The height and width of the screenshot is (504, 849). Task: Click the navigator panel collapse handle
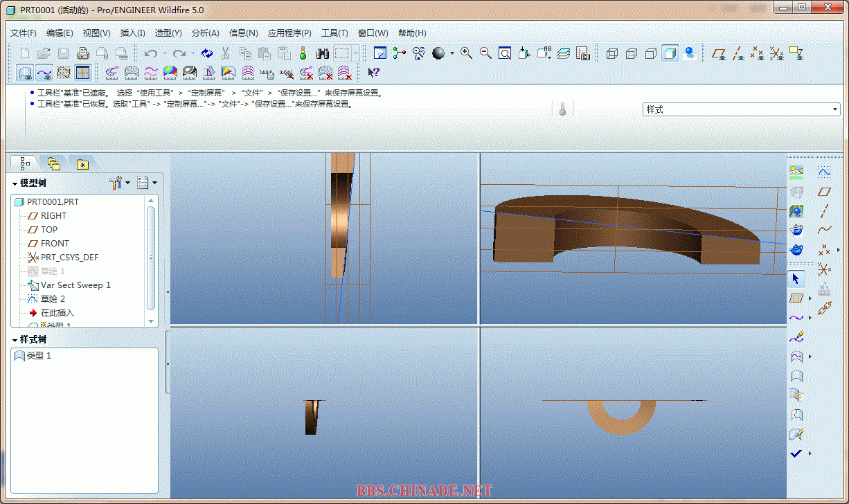167,362
